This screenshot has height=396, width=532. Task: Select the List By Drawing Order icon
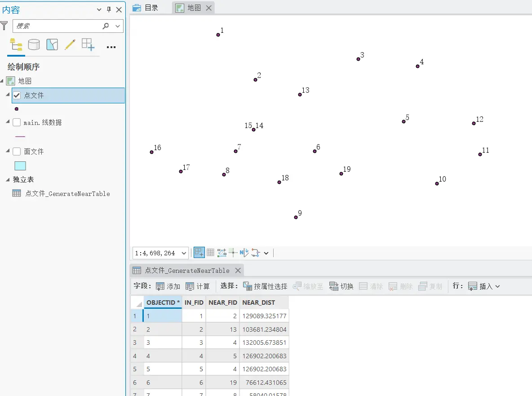(x=16, y=45)
